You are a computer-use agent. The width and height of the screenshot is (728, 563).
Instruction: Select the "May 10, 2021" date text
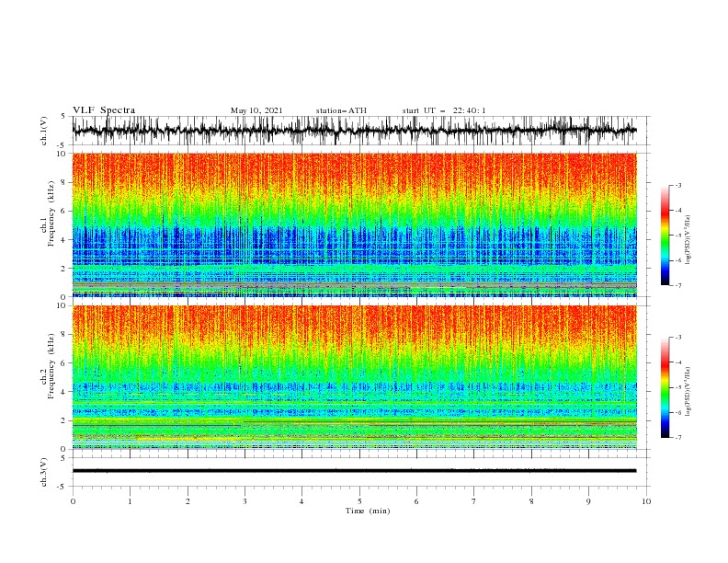tap(256, 110)
